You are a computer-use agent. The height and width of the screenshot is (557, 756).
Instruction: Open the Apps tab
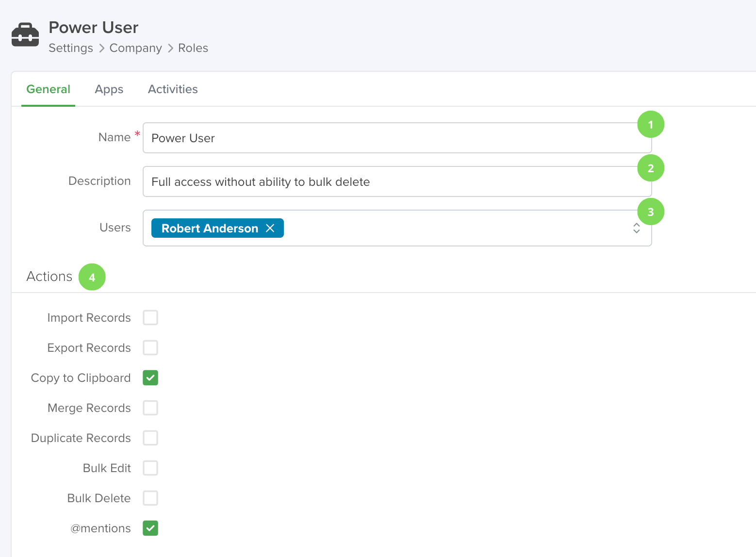click(x=109, y=89)
